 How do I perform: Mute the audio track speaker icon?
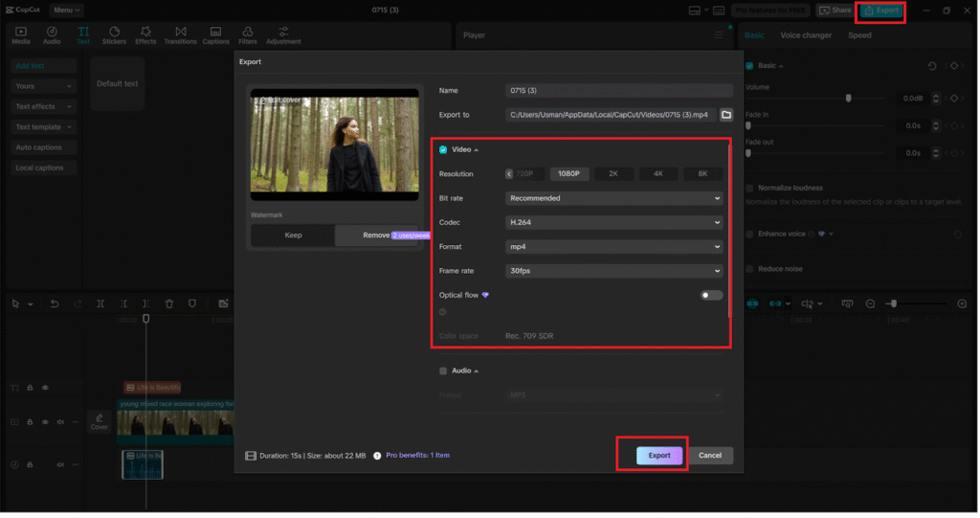coord(60,464)
